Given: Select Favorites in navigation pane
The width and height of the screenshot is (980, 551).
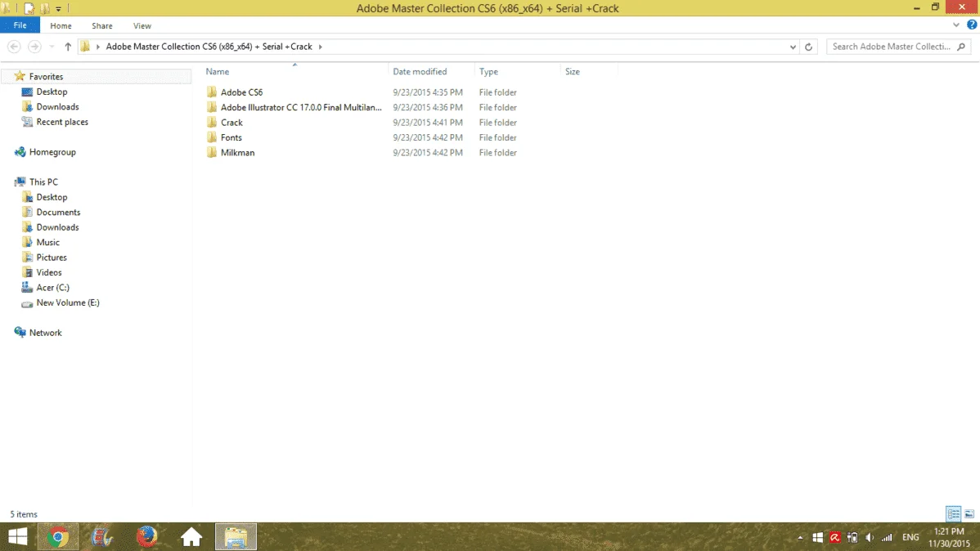Looking at the screenshot, I should point(46,76).
